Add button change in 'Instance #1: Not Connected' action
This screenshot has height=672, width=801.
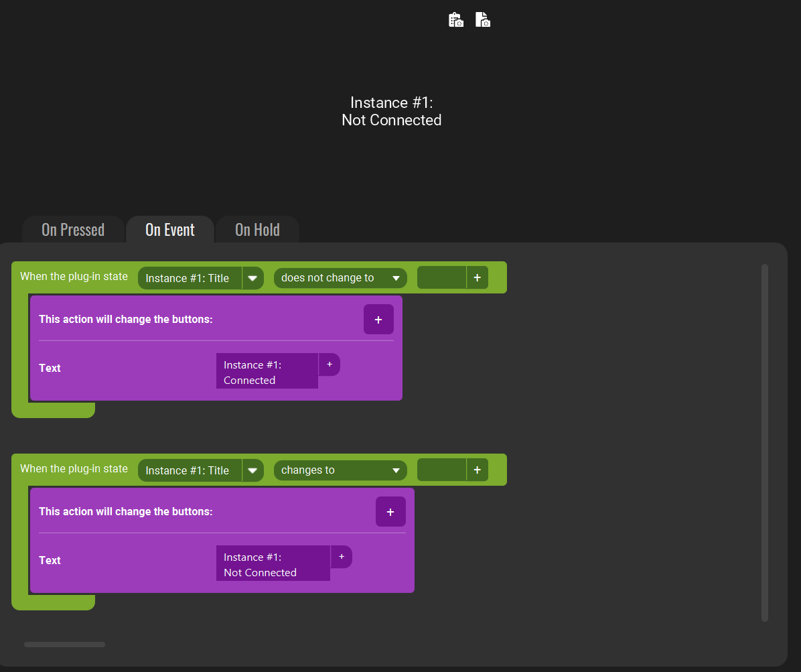(x=391, y=512)
